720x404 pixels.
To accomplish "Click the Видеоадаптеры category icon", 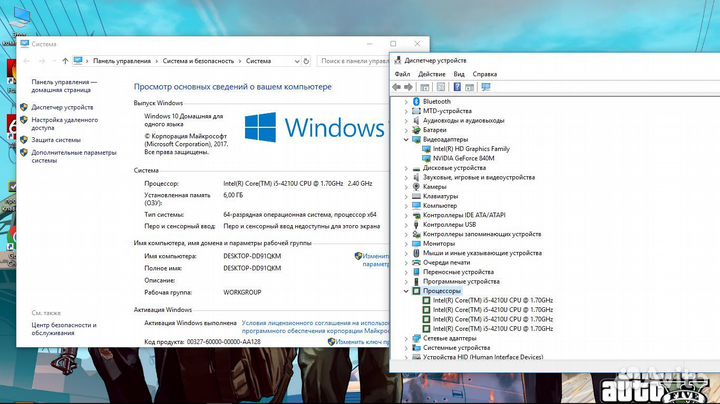I will click(x=416, y=139).
